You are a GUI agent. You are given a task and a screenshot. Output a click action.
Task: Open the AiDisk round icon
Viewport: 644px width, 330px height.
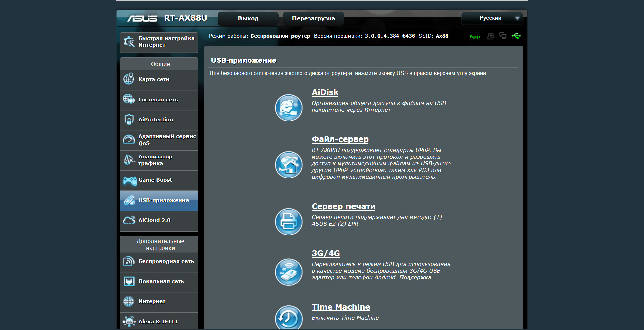click(x=288, y=108)
